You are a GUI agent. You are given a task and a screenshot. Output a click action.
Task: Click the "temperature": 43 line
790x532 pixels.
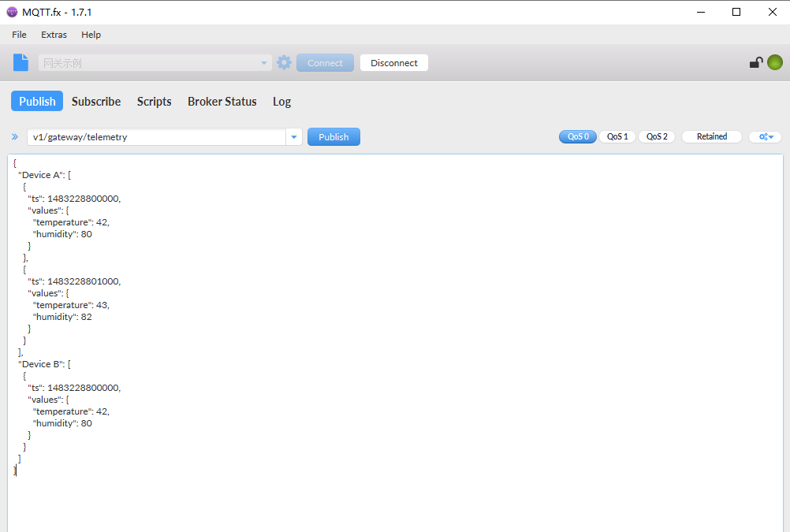(71, 305)
